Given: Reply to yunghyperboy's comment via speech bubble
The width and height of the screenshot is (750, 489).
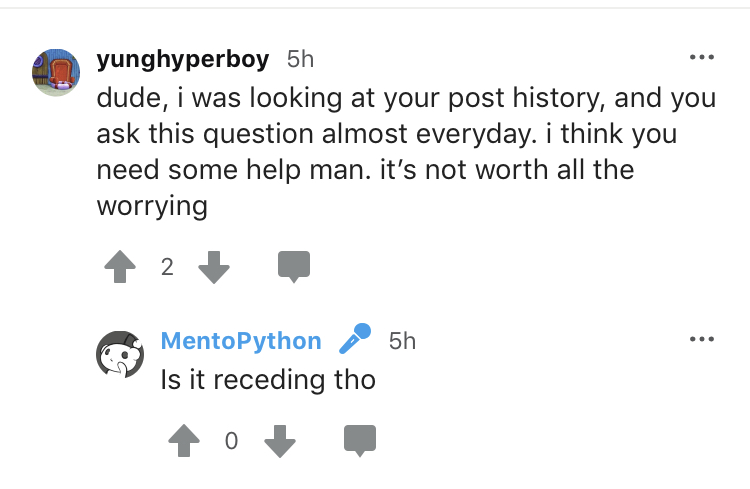Looking at the screenshot, I should 294,266.
